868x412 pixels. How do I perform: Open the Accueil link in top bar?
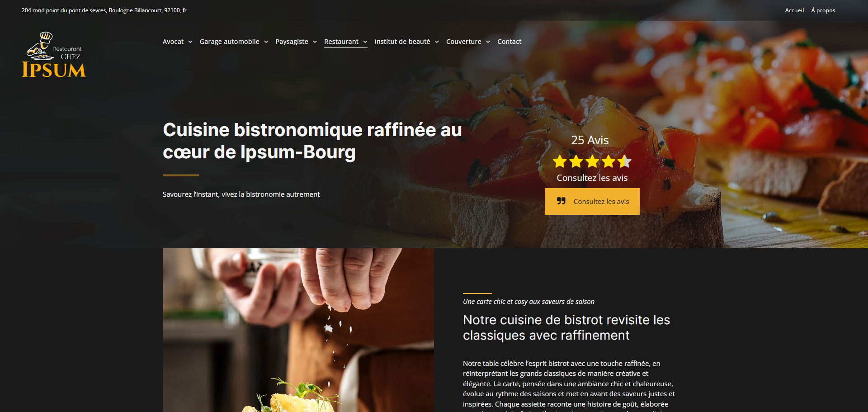(794, 10)
